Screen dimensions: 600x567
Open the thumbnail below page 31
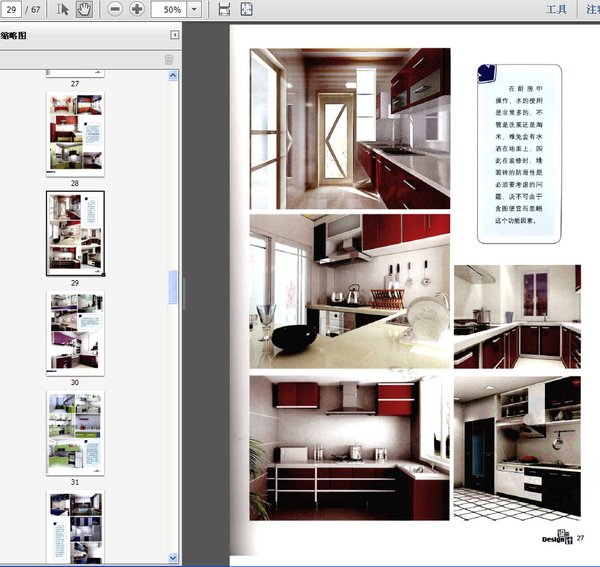click(75, 527)
